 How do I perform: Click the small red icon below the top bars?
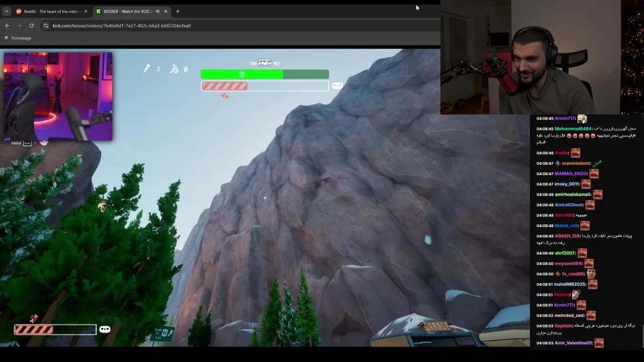[224, 96]
